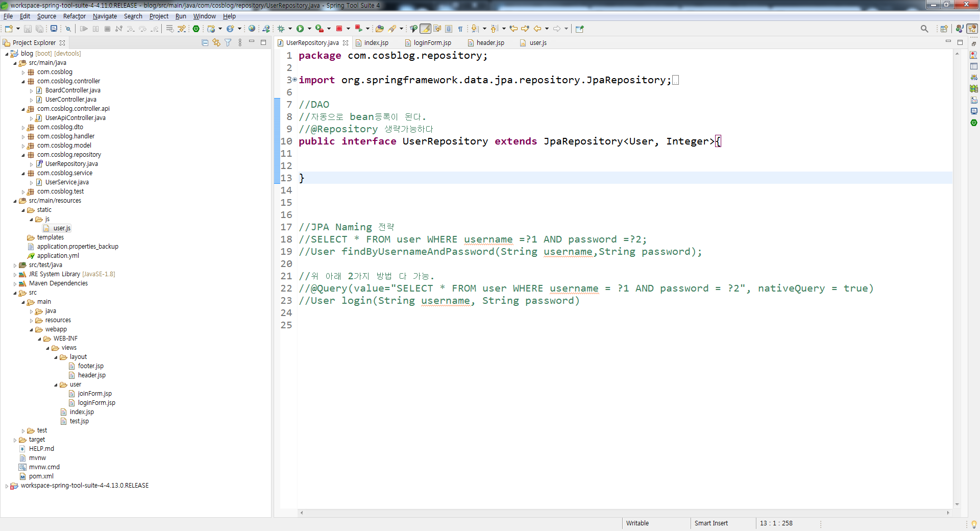Select application.yml in the tree
Viewport: 980px width, 531px height.
pos(58,256)
